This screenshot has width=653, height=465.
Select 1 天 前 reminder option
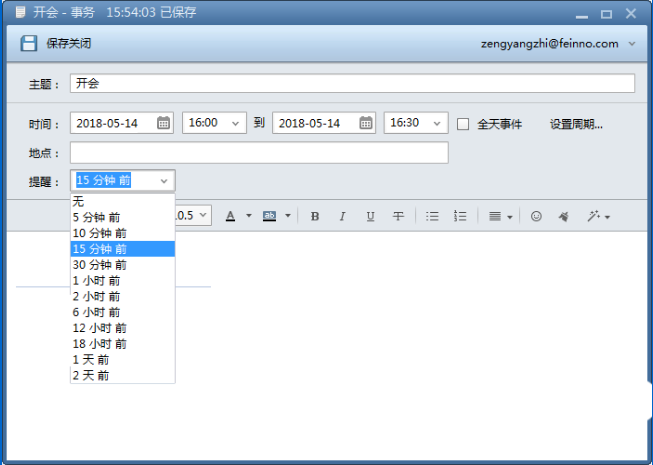tap(123, 360)
